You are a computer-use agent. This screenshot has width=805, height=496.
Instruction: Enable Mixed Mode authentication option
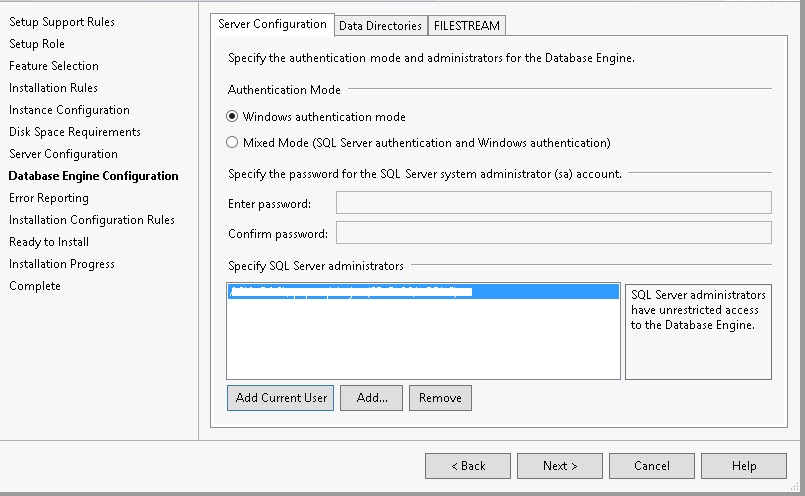[233, 143]
